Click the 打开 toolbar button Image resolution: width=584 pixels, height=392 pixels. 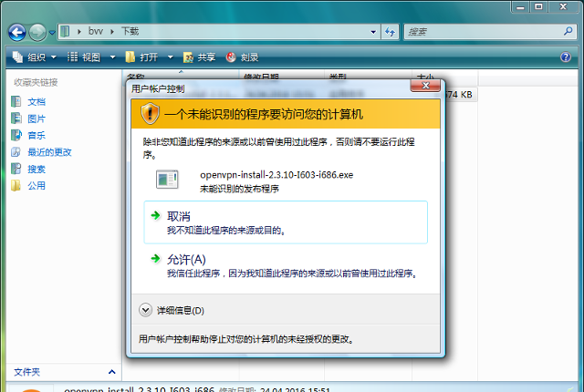point(141,57)
